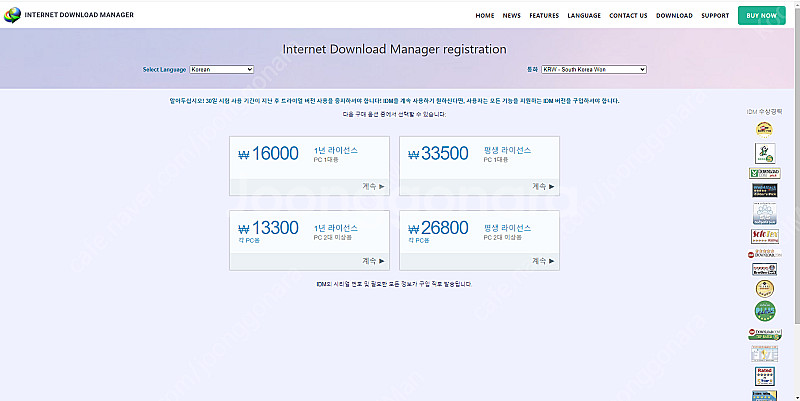Screen dimensions: 800x401
Task: Continue with the ₩16000 one-year license
Action: pos(373,186)
